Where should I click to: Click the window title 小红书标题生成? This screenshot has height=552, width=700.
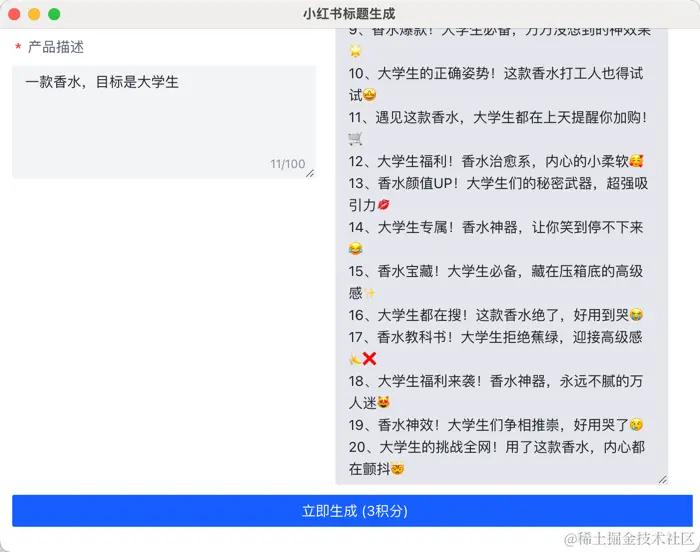(349, 14)
